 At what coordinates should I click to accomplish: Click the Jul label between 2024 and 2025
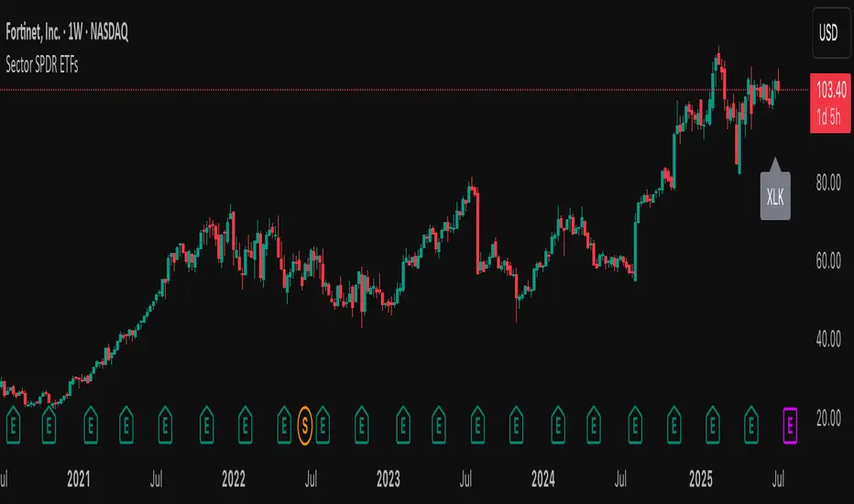tap(620, 479)
